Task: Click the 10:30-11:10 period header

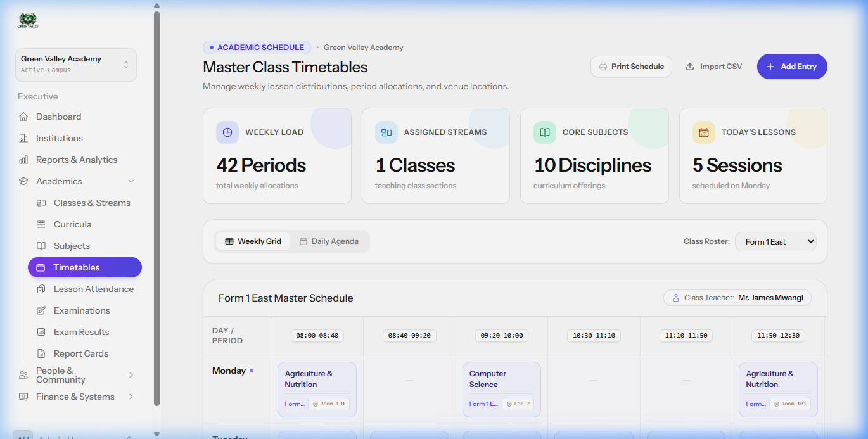Action: point(594,336)
